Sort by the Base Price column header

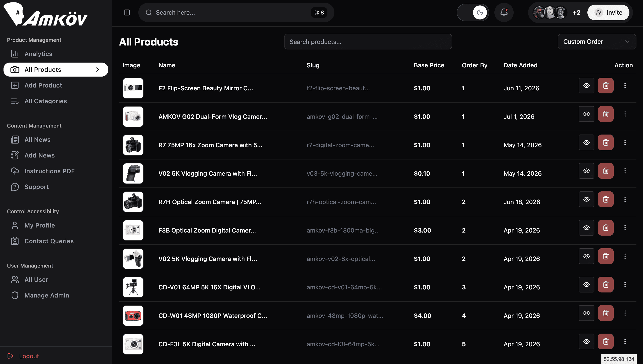pos(429,65)
